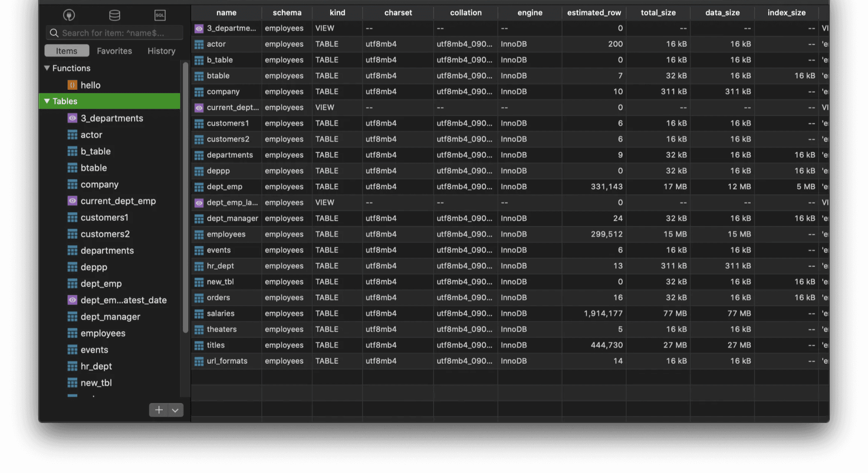Click the plus button to add item
Viewport: 868px width, 473px height.
coord(159,410)
